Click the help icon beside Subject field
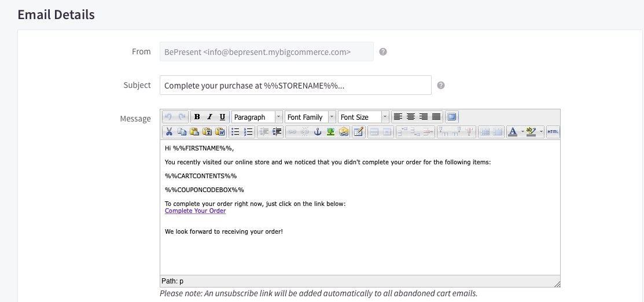The image size is (644, 302). 441,85
